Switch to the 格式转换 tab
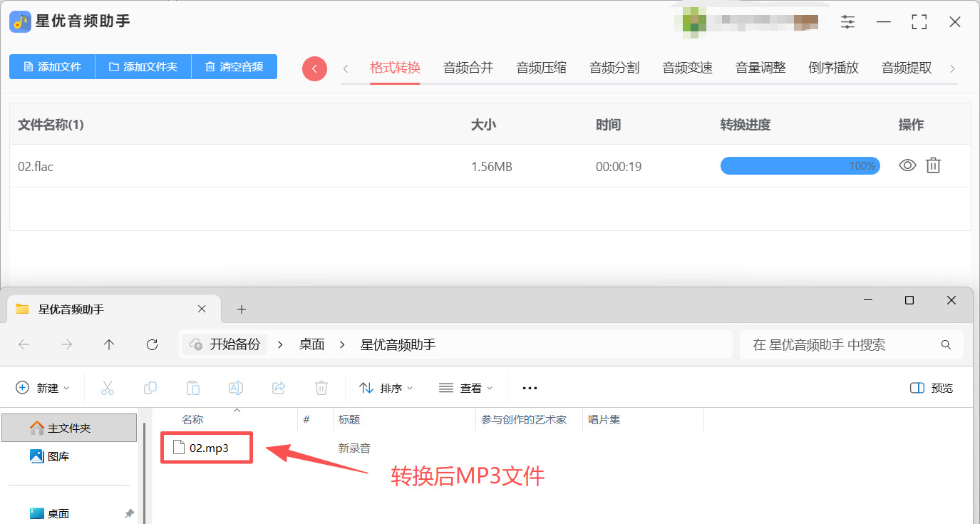The width and height of the screenshot is (980, 524). (395, 68)
